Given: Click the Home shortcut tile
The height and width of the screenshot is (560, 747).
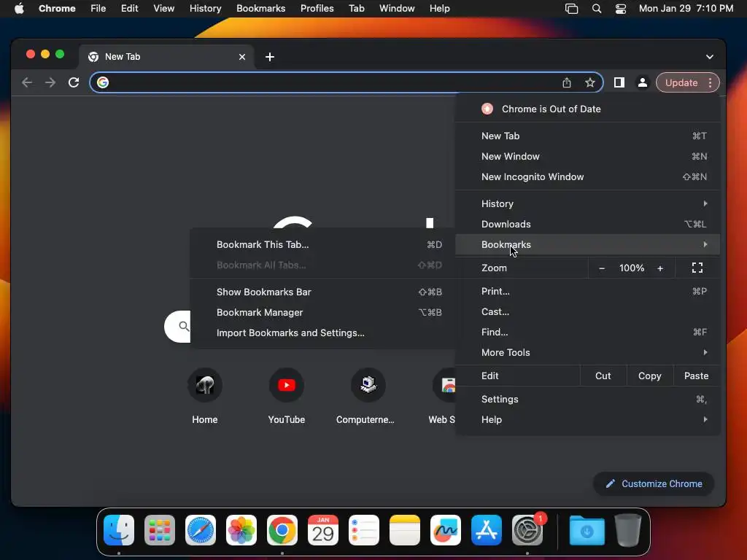Looking at the screenshot, I should (x=205, y=397).
